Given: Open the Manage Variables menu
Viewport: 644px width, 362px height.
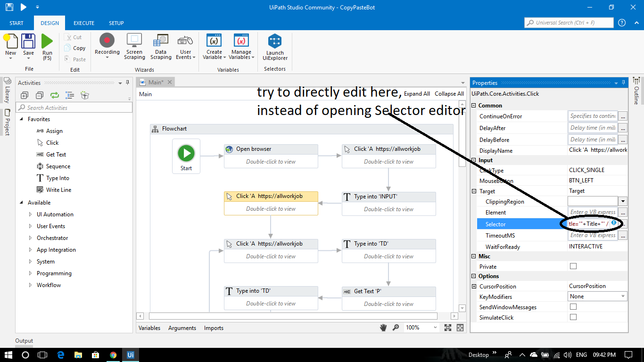Looking at the screenshot, I should (x=241, y=46).
